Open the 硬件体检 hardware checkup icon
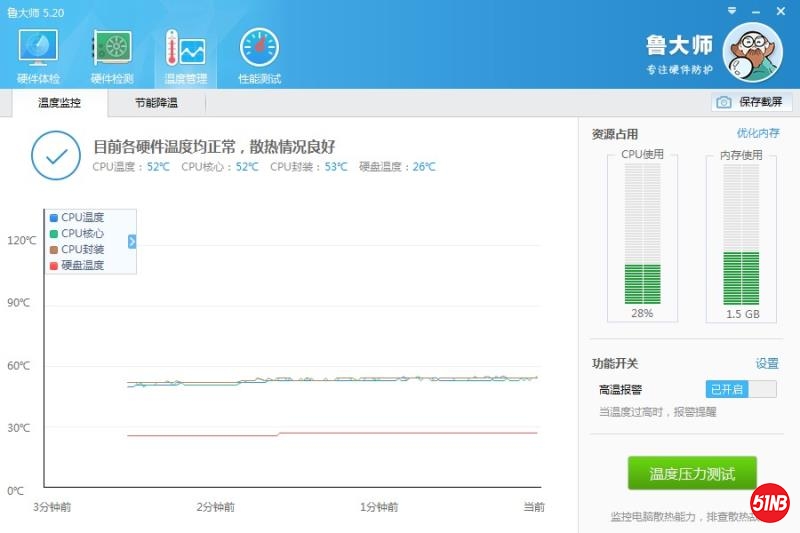Screen dimensions: 800x533 pos(38,55)
